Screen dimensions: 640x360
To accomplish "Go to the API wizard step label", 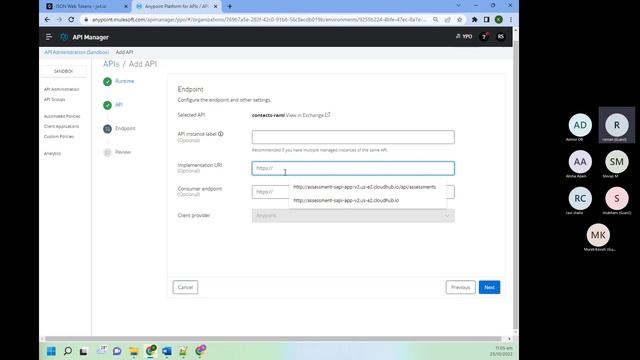I will point(119,105).
